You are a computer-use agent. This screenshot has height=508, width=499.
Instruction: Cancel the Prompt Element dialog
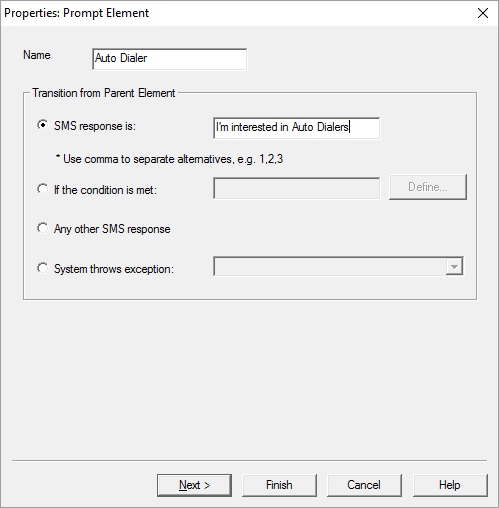tap(364, 485)
